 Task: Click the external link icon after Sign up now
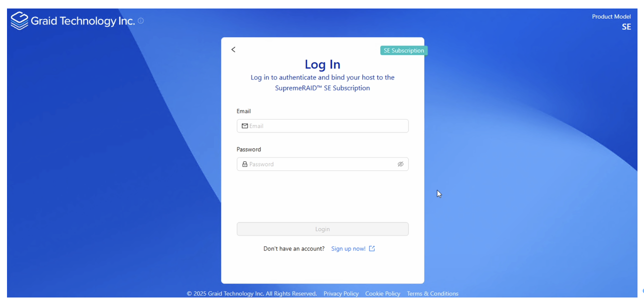pyautogui.click(x=372, y=249)
